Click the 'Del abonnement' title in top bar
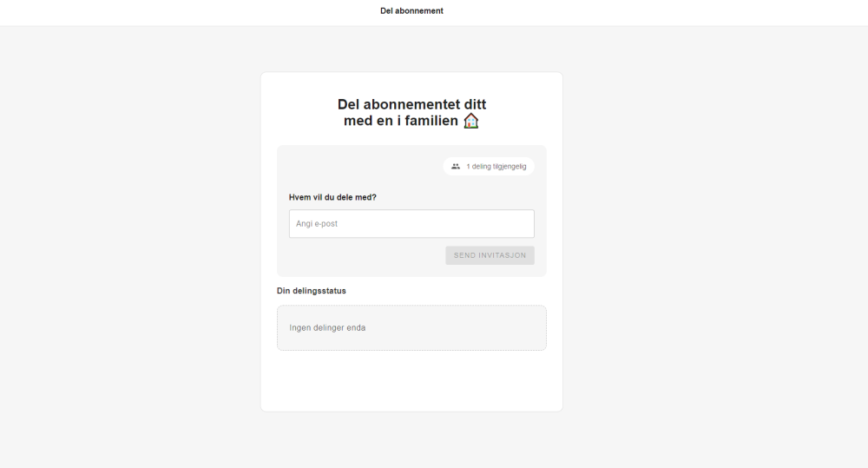Image resolution: width=868 pixels, height=468 pixels. (x=411, y=11)
